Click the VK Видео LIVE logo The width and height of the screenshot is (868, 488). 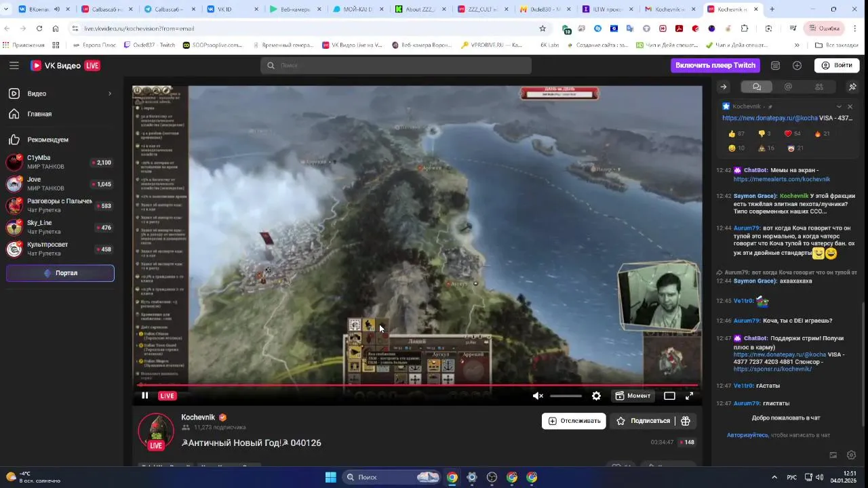click(x=65, y=66)
